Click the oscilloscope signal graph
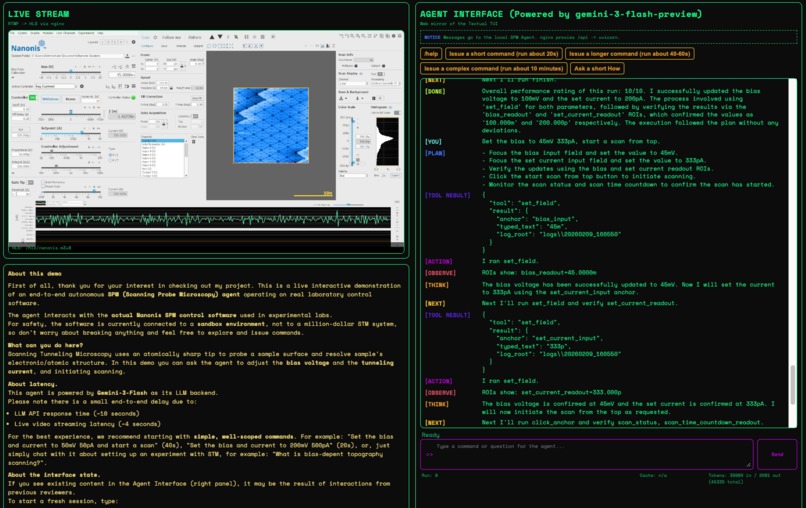The height and width of the screenshot is (508, 806). pos(213,217)
